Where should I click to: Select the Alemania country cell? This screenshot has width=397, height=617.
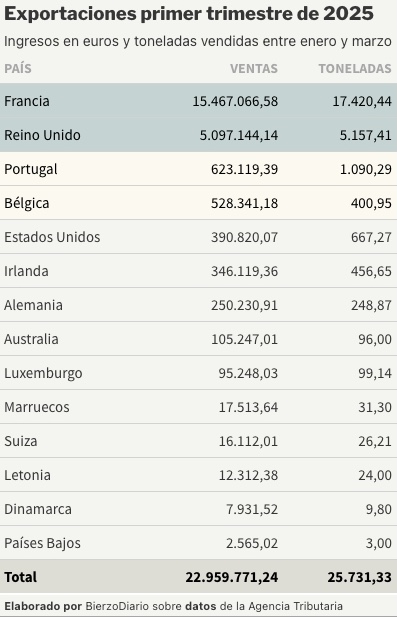33,305
